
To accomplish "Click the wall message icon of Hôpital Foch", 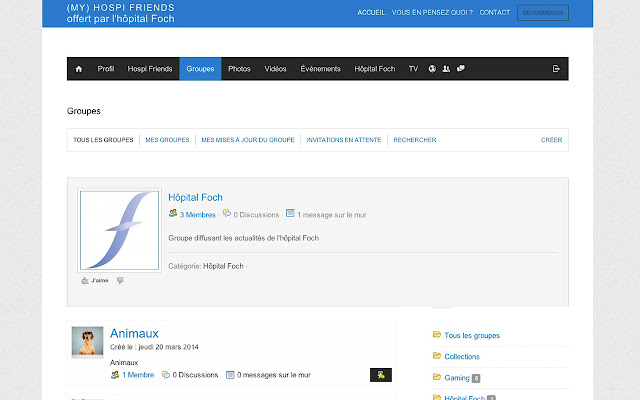I will point(290,213).
